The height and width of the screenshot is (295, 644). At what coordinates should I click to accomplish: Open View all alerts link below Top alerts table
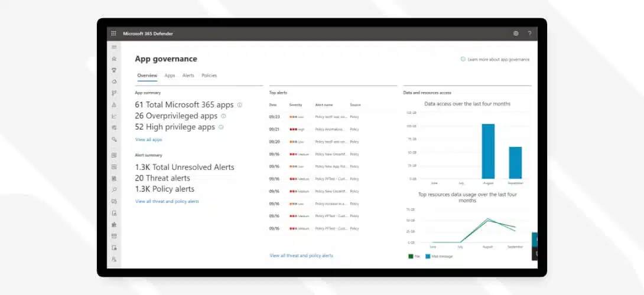click(301, 255)
